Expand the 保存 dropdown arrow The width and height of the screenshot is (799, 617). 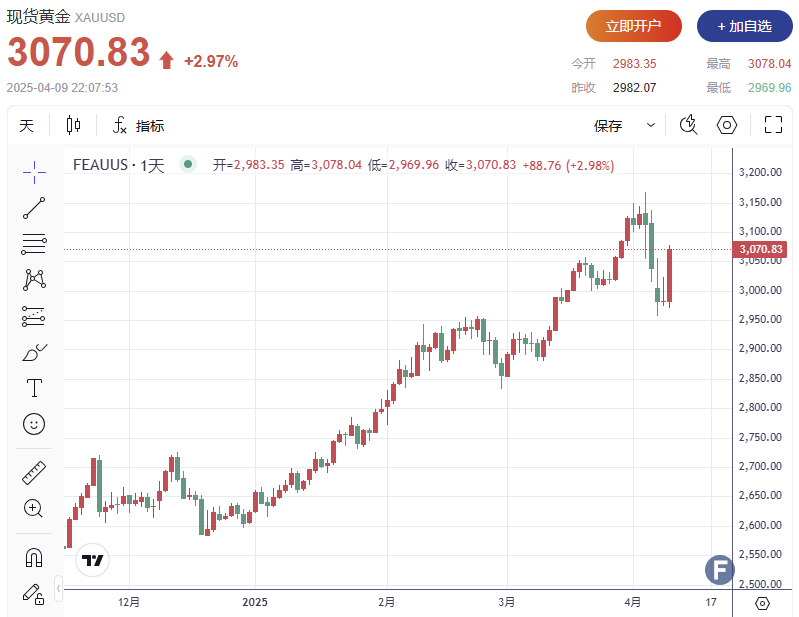[x=651, y=126]
